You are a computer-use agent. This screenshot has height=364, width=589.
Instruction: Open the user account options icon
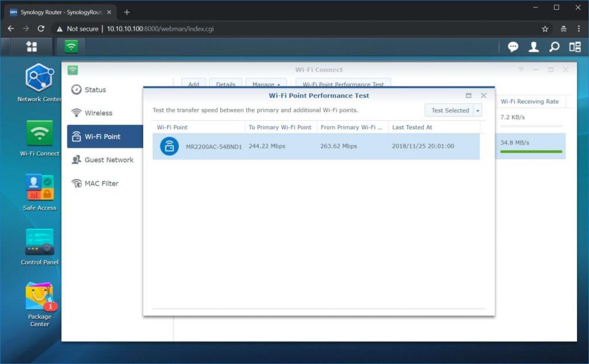click(x=533, y=47)
